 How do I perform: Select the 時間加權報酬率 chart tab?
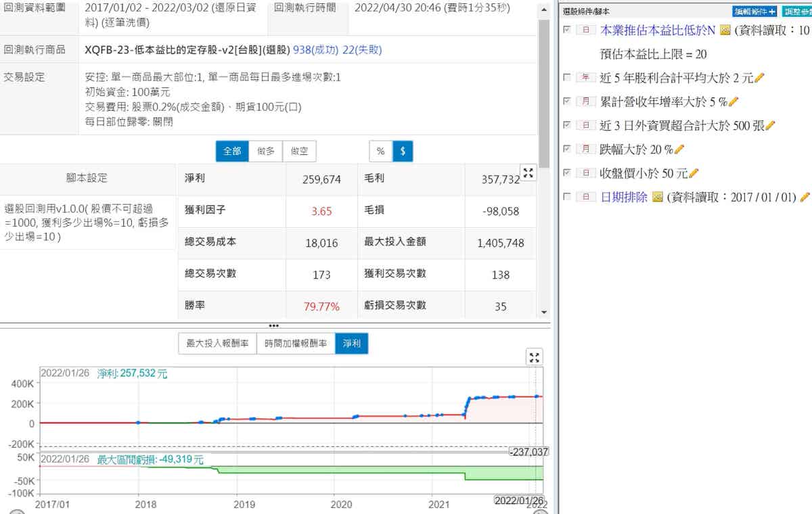(x=296, y=344)
